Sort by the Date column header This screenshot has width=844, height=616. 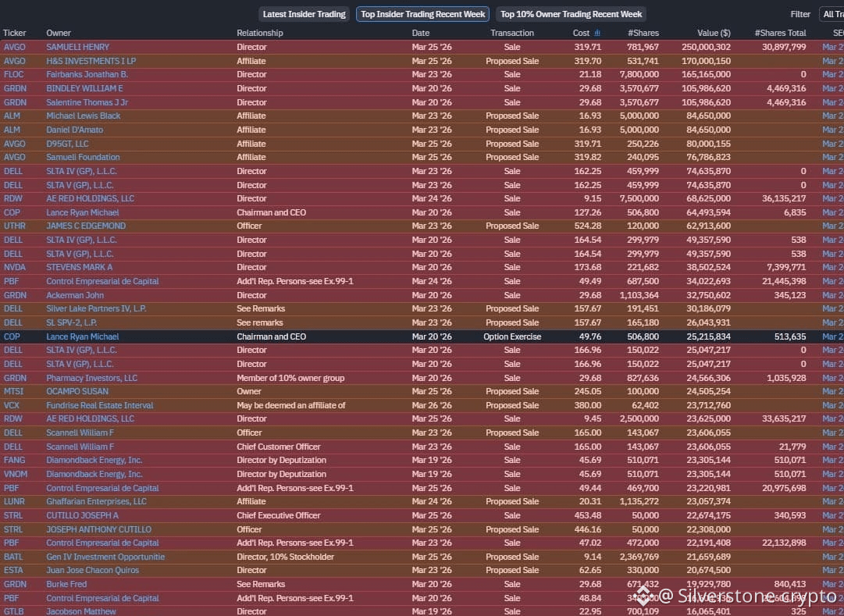click(421, 33)
